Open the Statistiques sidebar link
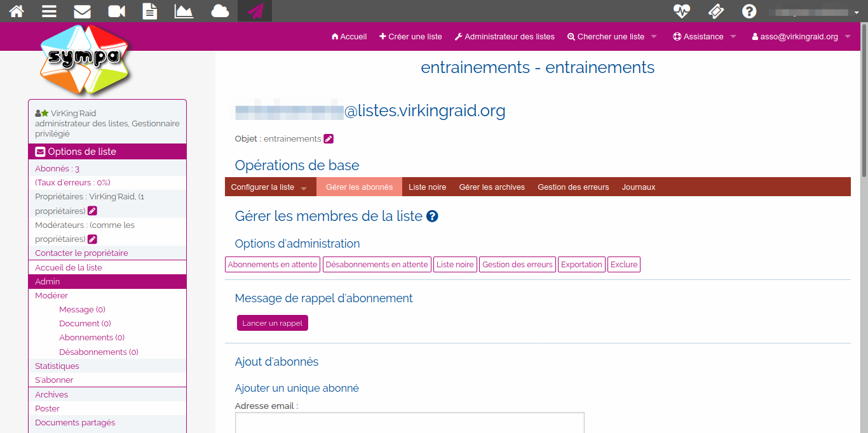Viewport: 868px width, 433px height. coord(57,366)
